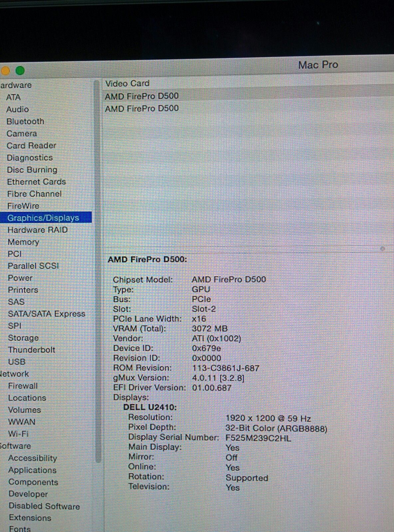Collapse the Software category header
Screen dimensions: 394x532
(15, 446)
